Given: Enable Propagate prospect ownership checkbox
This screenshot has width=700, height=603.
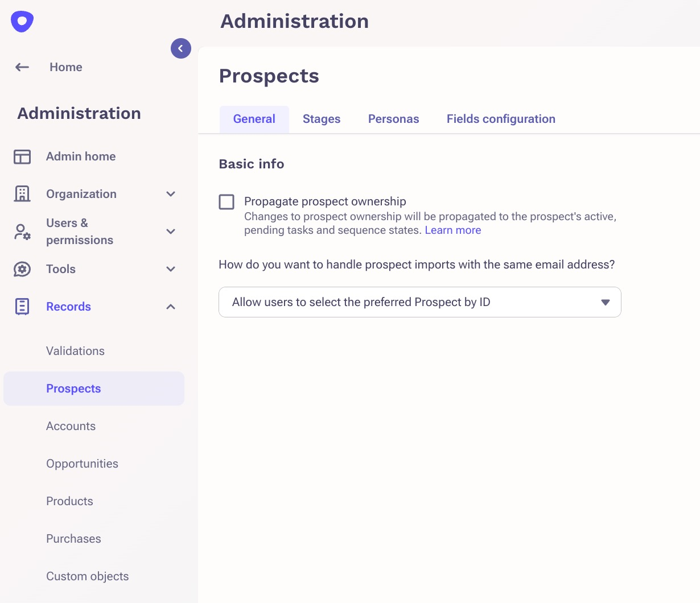Looking at the screenshot, I should (x=227, y=202).
